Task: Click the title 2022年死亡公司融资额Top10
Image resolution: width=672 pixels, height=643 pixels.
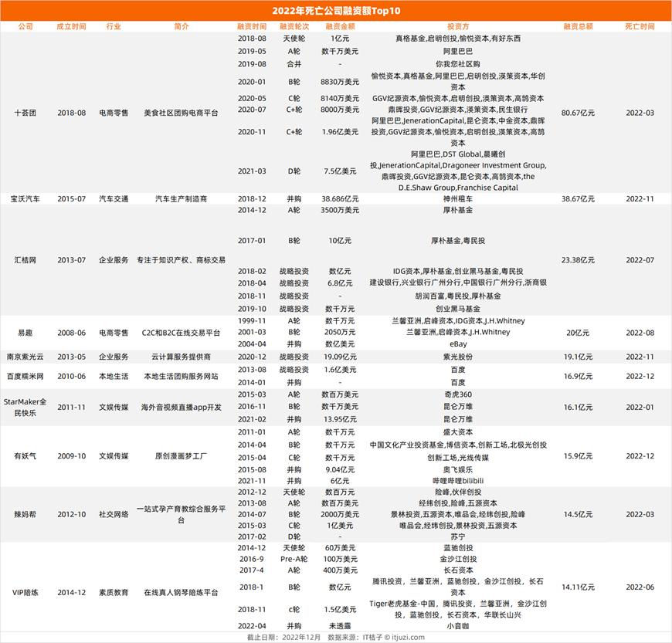Action: click(336, 11)
